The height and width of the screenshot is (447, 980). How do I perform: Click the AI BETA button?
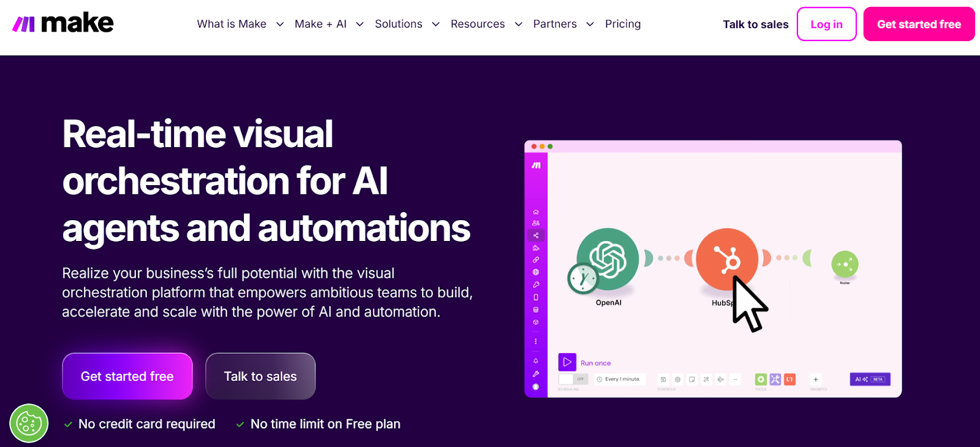pyautogui.click(x=870, y=380)
